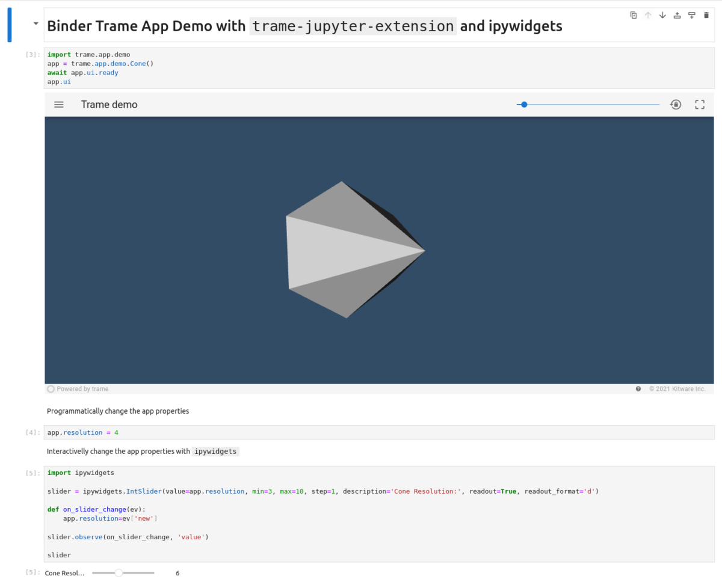Click the [3]: execution count prompt
The image size is (722, 588).
tap(33, 55)
